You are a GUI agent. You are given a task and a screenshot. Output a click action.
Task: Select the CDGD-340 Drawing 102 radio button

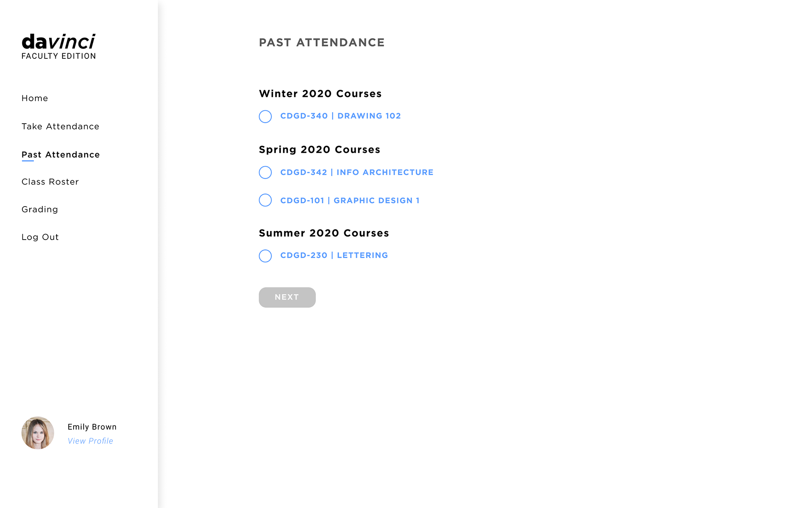click(265, 116)
